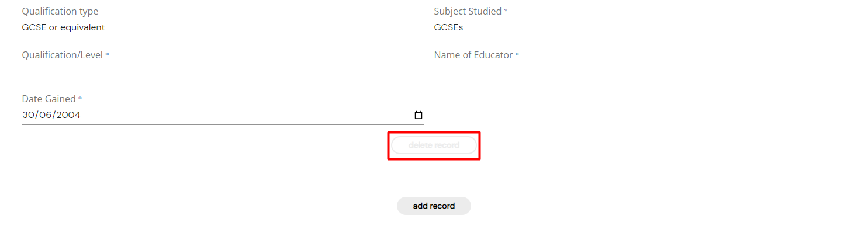Click the empty Name of Educator input
868x229 pixels.
tap(635, 71)
